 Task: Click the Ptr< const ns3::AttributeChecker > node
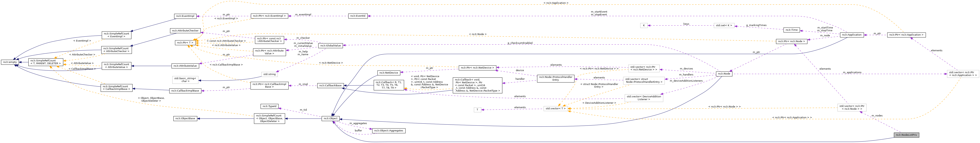tap(269, 40)
